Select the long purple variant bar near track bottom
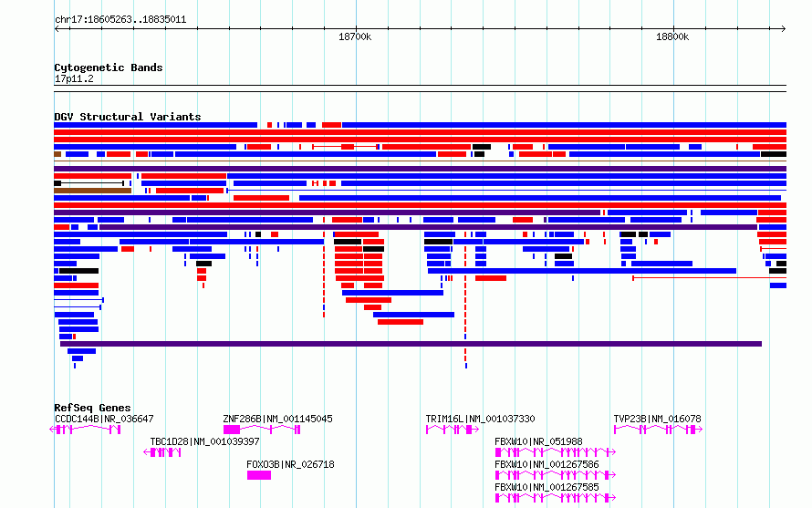The image size is (812, 508). pyautogui.click(x=411, y=344)
